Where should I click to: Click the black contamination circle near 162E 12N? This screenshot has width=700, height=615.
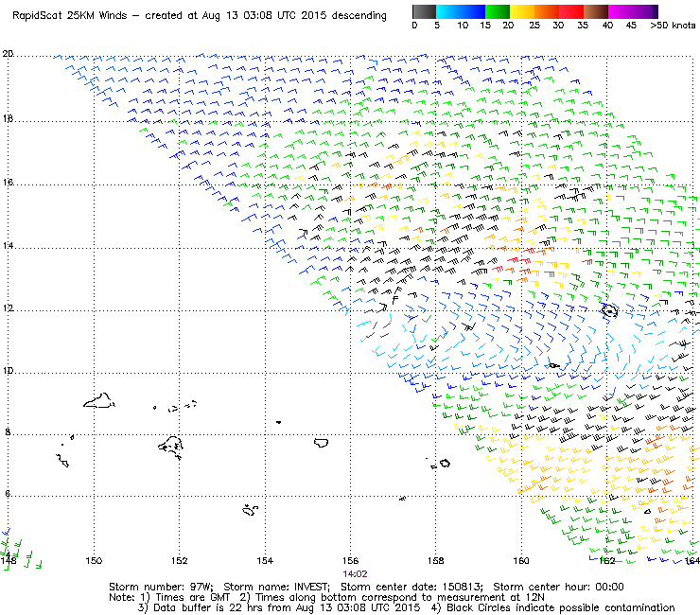pyautogui.click(x=609, y=310)
